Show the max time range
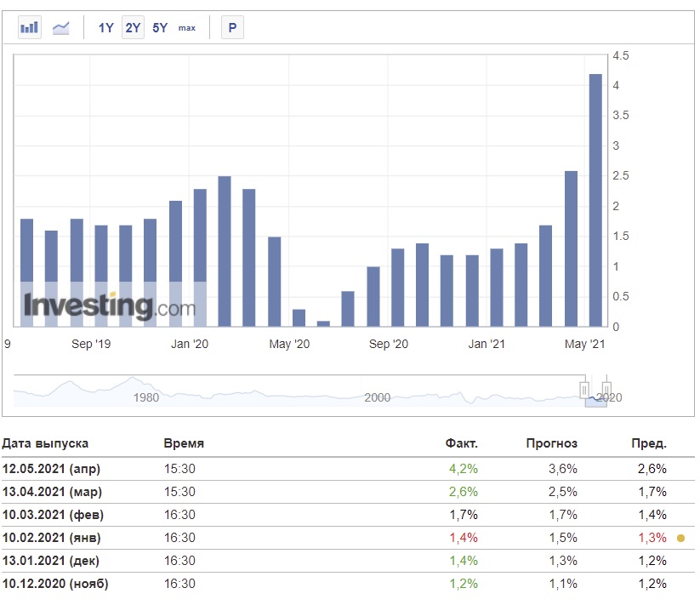 point(186,27)
